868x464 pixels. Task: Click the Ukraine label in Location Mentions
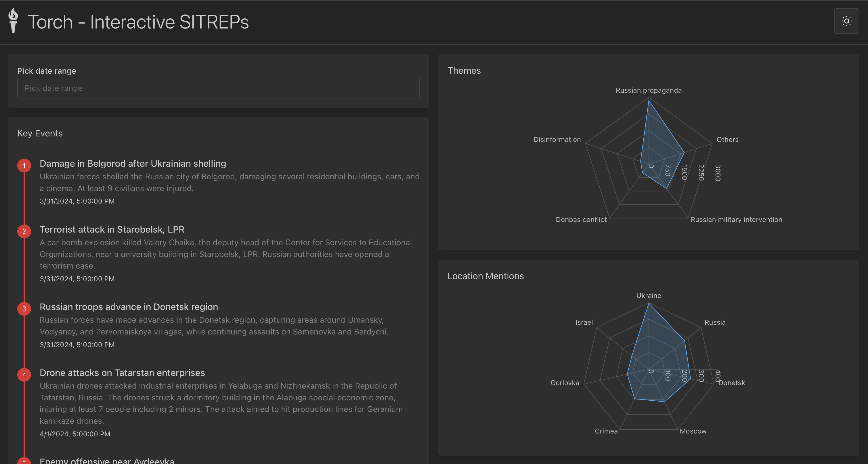tap(648, 295)
